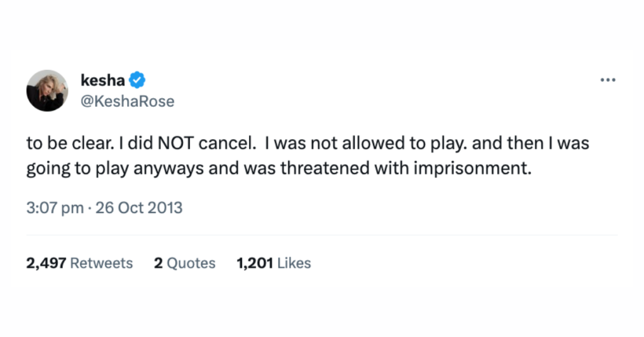
Task: Click the display name "kesha"
Action: (x=103, y=80)
